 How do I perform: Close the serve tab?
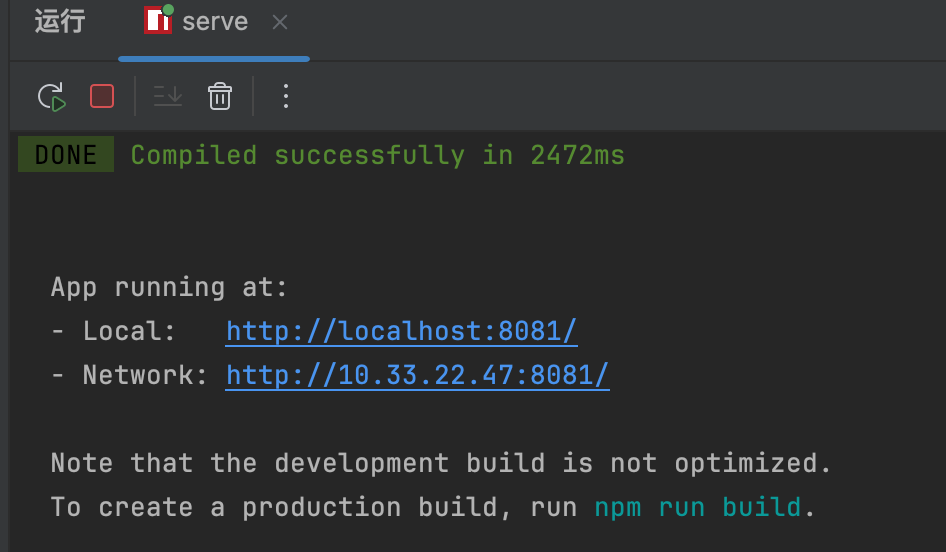pyautogui.click(x=280, y=22)
